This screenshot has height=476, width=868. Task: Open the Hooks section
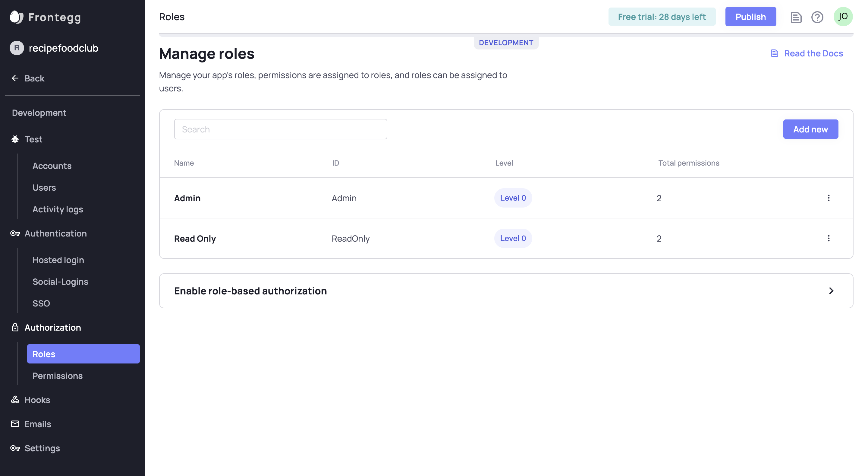tap(37, 400)
